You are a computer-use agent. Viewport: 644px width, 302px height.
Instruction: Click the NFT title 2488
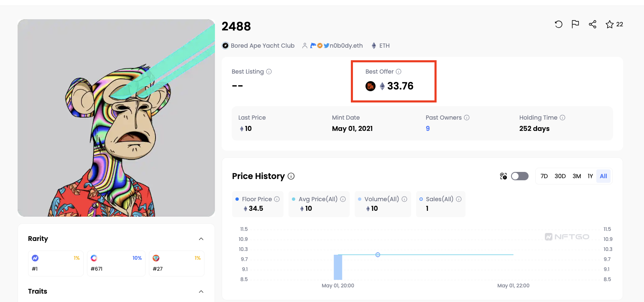pyautogui.click(x=236, y=26)
